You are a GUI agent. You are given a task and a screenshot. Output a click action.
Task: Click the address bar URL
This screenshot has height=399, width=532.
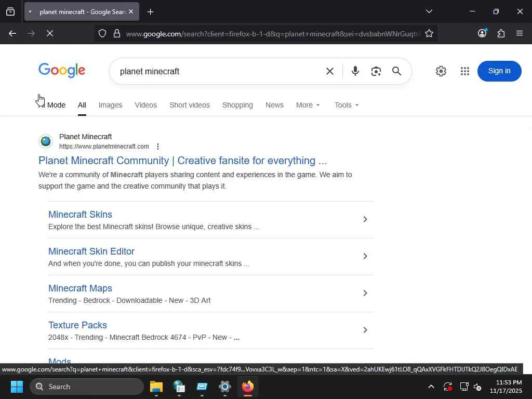click(x=273, y=34)
